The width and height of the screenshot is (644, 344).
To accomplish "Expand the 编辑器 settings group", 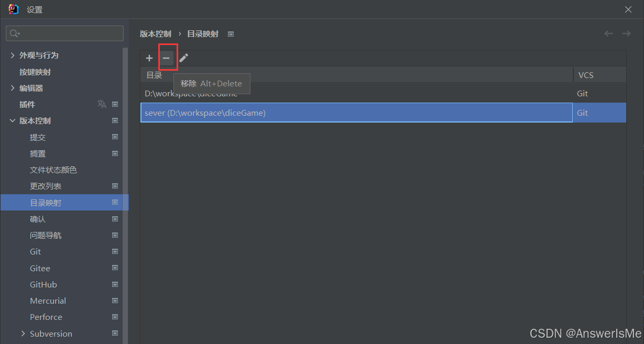I will pyautogui.click(x=13, y=88).
